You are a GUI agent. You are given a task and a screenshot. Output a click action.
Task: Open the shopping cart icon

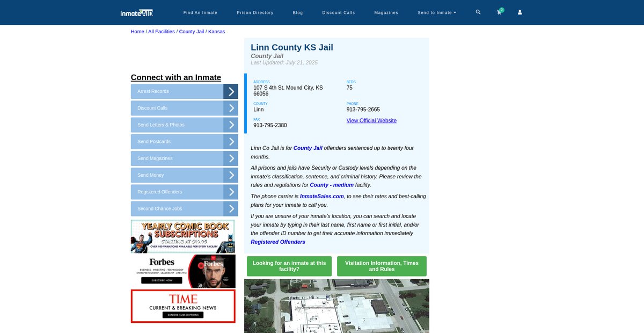[499, 12]
